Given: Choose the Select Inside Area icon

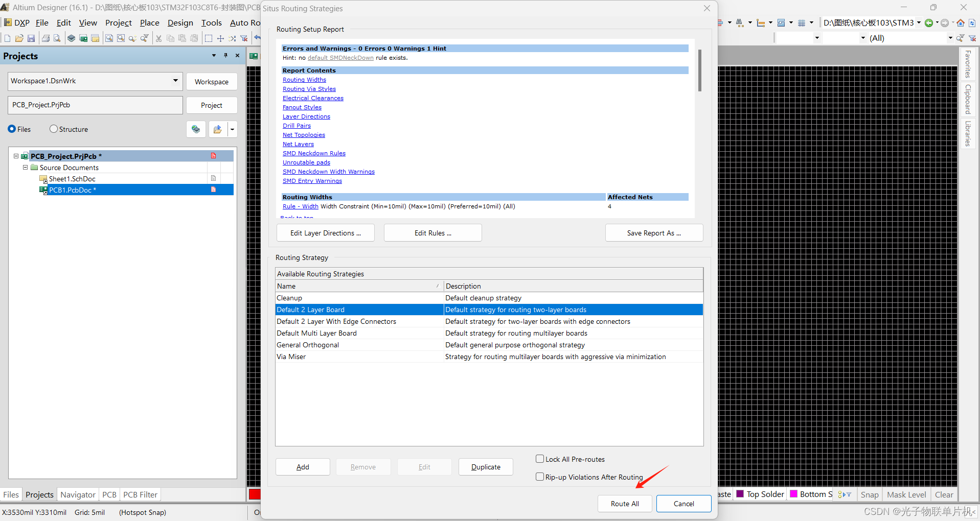Looking at the screenshot, I should click(x=209, y=38).
